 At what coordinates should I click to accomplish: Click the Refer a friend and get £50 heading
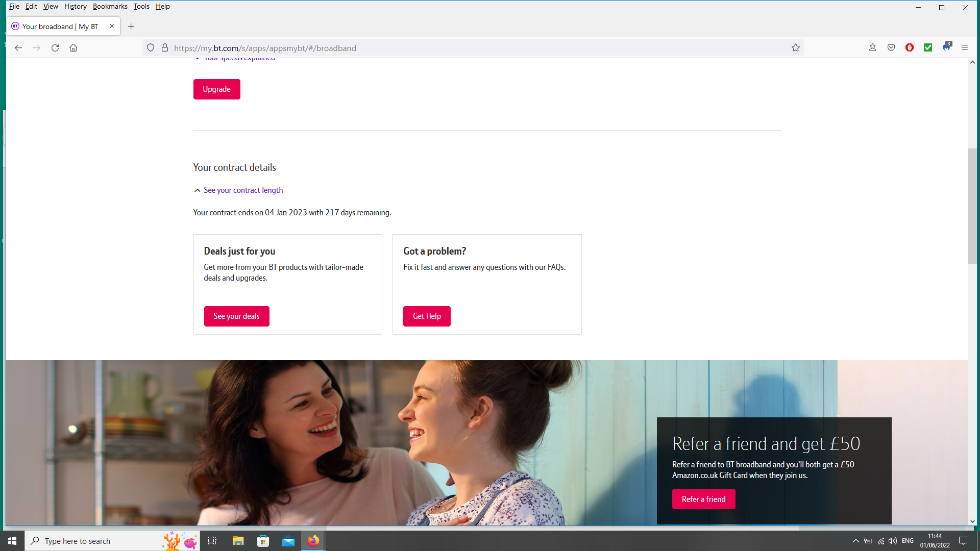[x=766, y=444]
